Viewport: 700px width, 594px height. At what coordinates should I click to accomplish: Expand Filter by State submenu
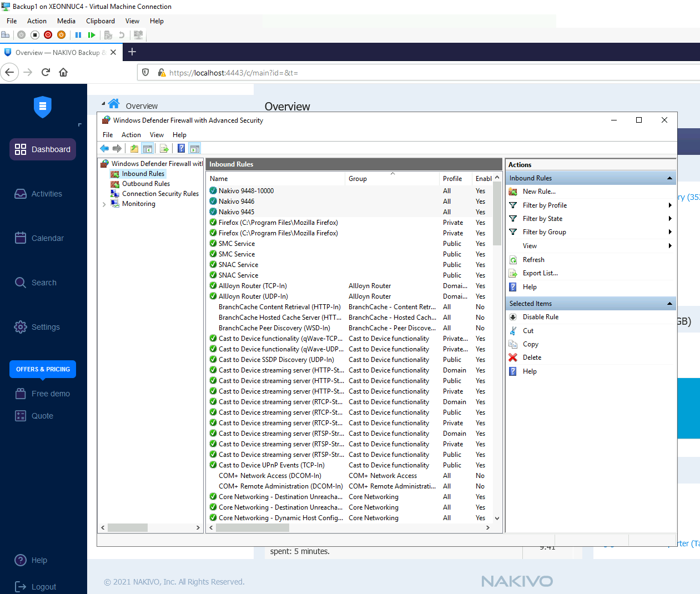[x=670, y=219]
